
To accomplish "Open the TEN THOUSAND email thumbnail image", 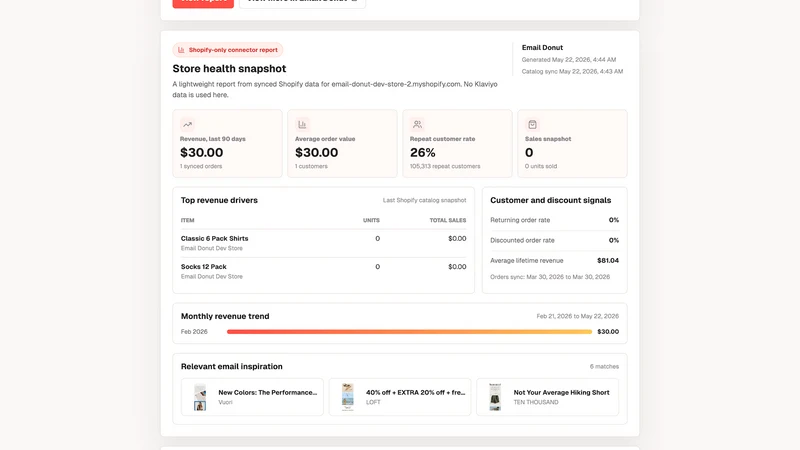I will tap(495, 397).
